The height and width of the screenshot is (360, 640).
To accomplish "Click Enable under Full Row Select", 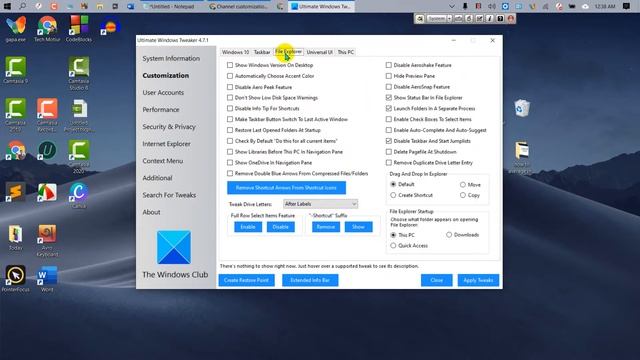I will click(x=248, y=227).
